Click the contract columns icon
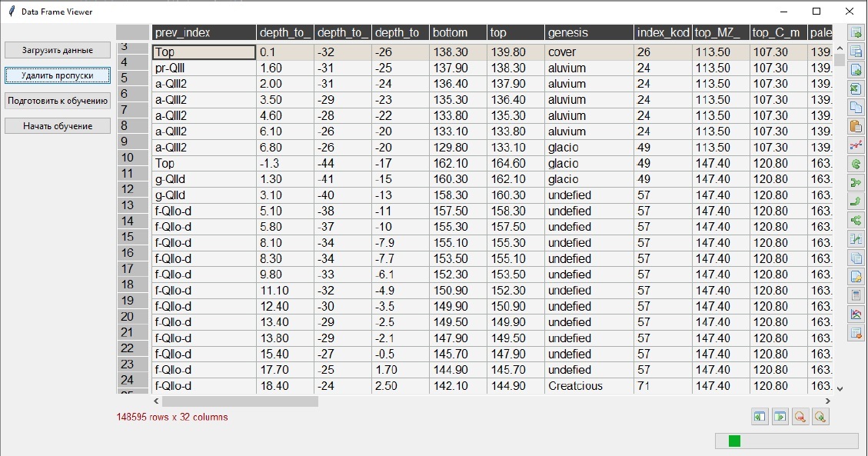 point(760,417)
